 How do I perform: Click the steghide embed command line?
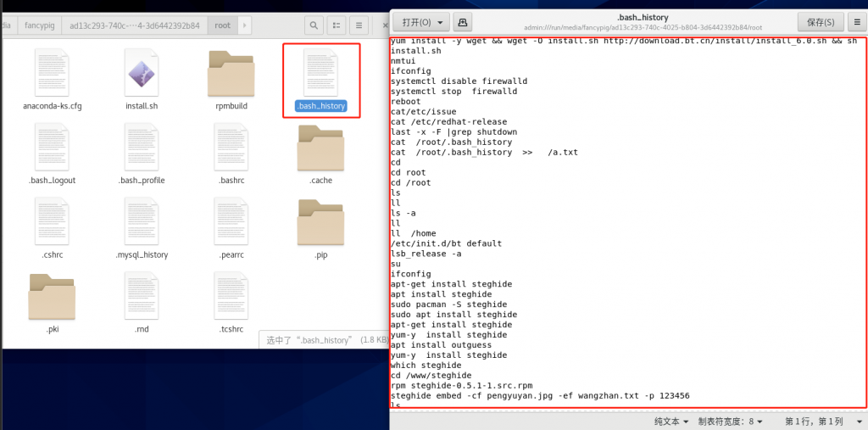pos(540,395)
